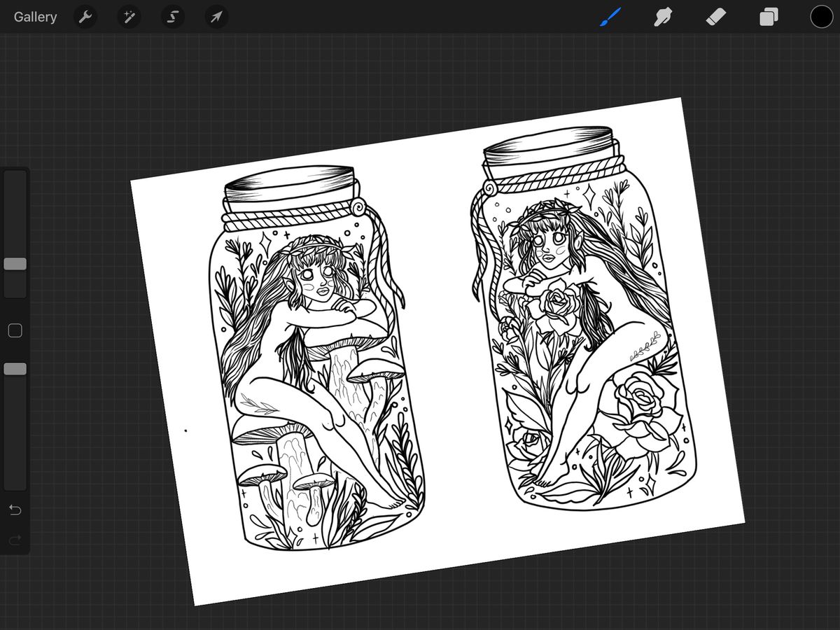
Task: Open the Layers panel
Action: click(769, 17)
